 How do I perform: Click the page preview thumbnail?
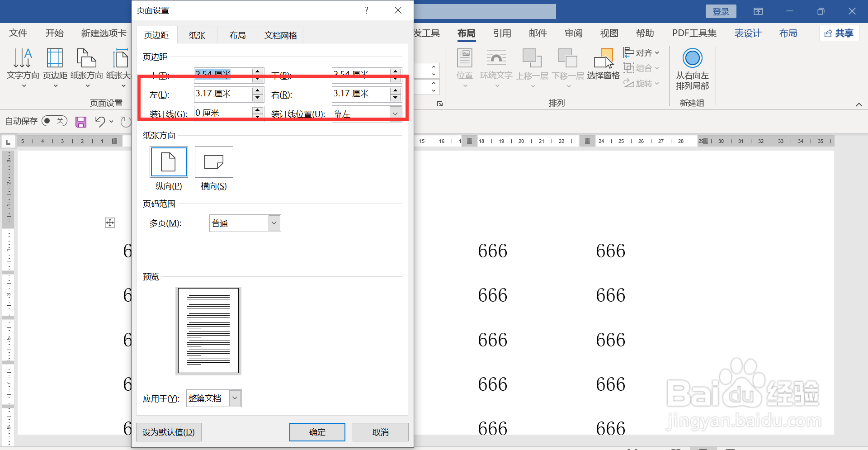[x=208, y=331]
